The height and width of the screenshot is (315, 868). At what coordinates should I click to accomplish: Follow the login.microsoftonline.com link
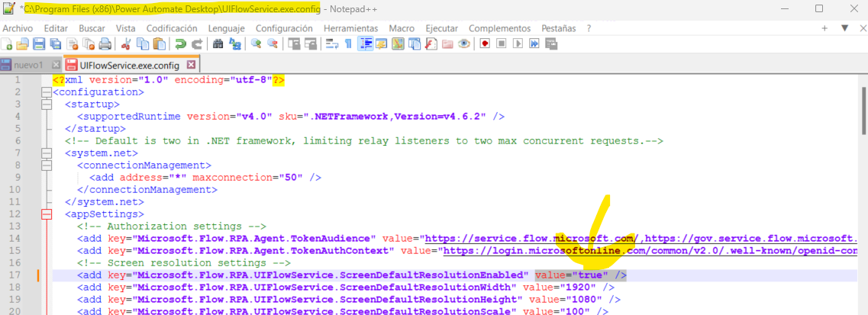(650, 251)
